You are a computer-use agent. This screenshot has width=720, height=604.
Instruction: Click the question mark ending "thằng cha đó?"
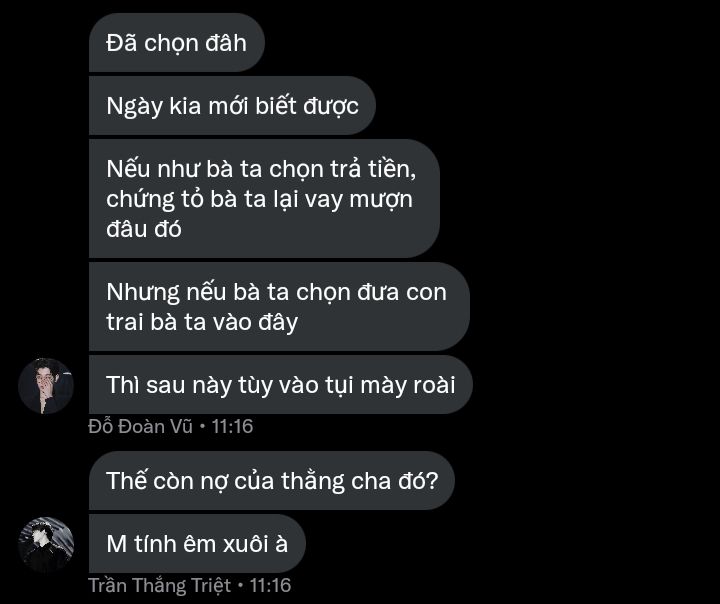pos(433,480)
